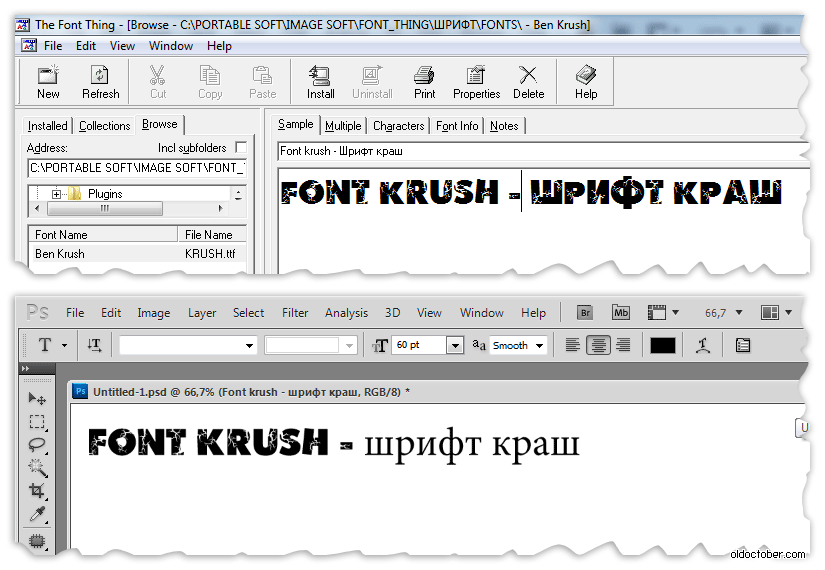Expand the Photoshop tools panel double arrows
This screenshot has width=825, height=570.
25,368
